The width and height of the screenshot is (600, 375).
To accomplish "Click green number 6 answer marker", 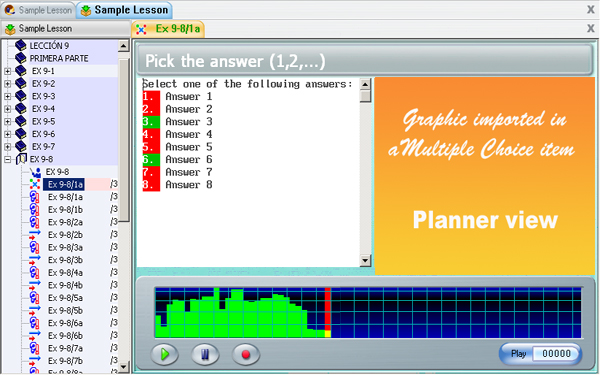I will (151, 160).
